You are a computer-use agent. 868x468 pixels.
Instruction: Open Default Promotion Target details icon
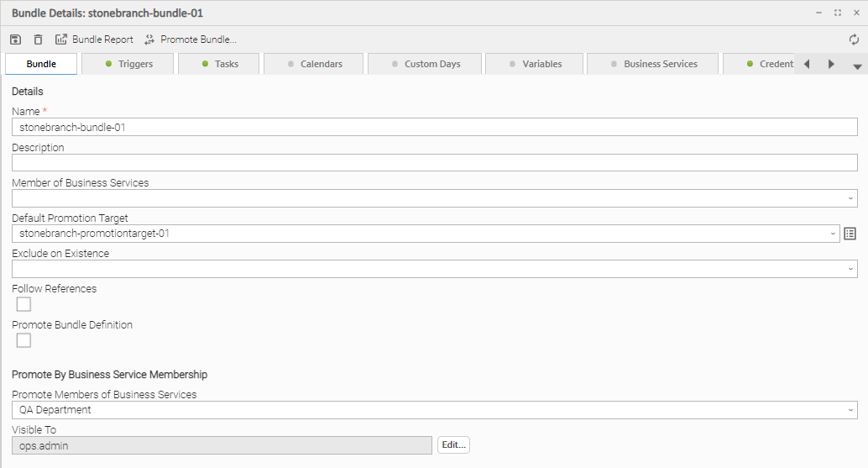[x=850, y=234]
